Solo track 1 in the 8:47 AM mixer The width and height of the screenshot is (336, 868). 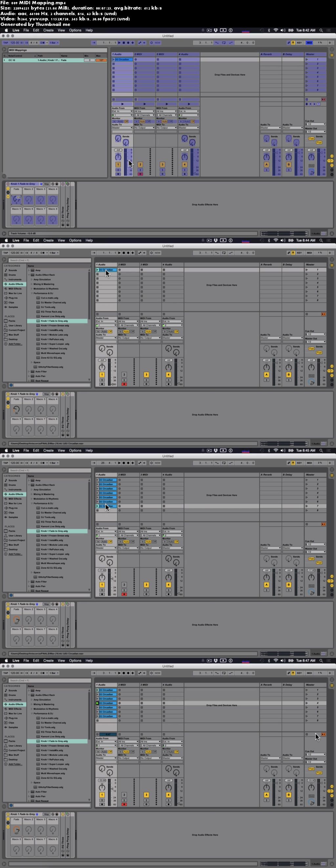pos(102,800)
